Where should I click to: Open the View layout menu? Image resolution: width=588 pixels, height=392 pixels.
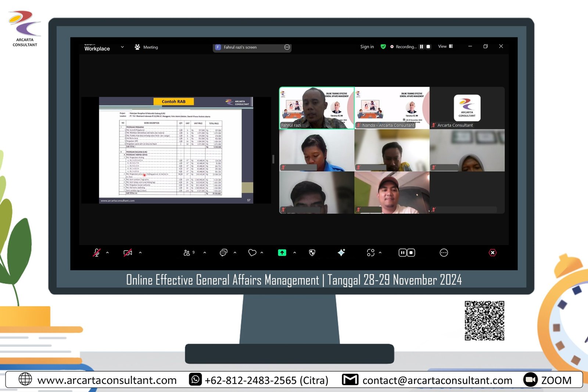point(445,47)
